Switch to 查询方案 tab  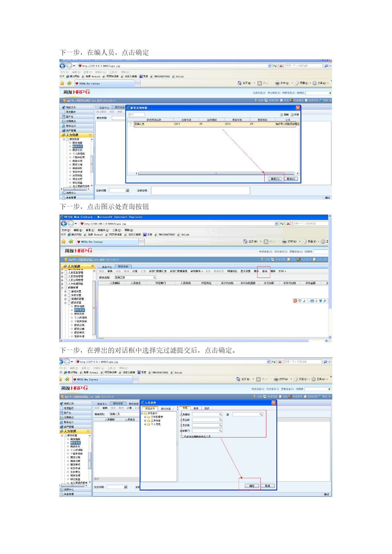point(166,409)
